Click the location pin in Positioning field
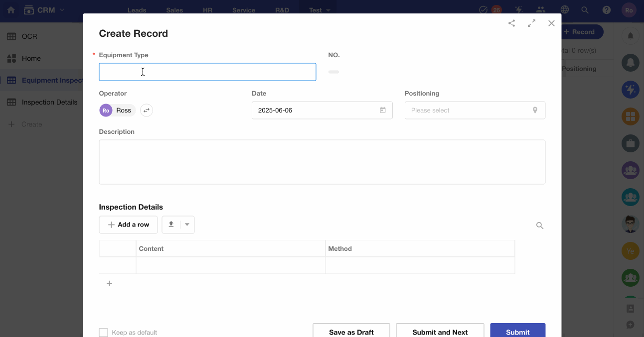 click(x=535, y=111)
